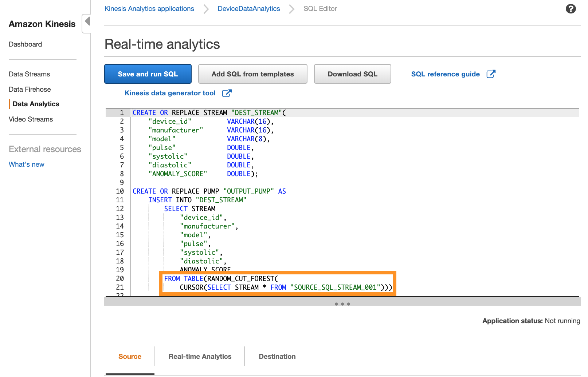The image size is (588, 377).
Task: Click the editor resize handle dots
Action: (342, 304)
